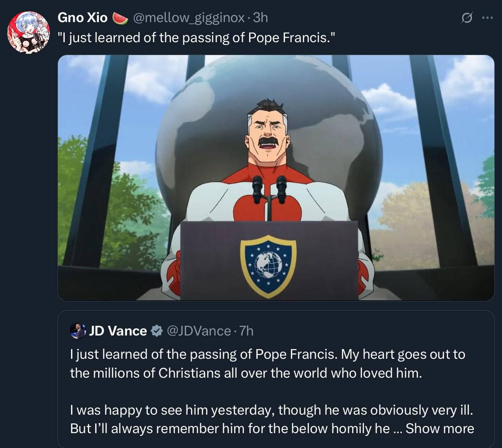The height and width of the screenshot is (448, 502).
Task: Open the 3h timestamp of the post
Action: click(260, 17)
